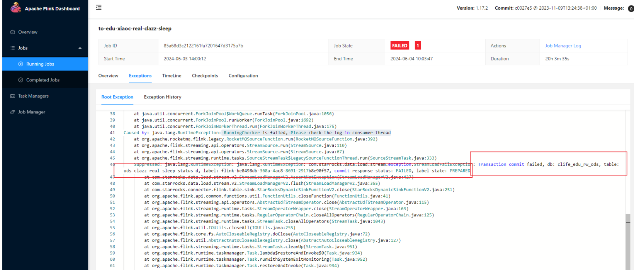Open Completed Jobs in the sidebar
Viewport: 644px width, 270px height.
click(45, 80)
